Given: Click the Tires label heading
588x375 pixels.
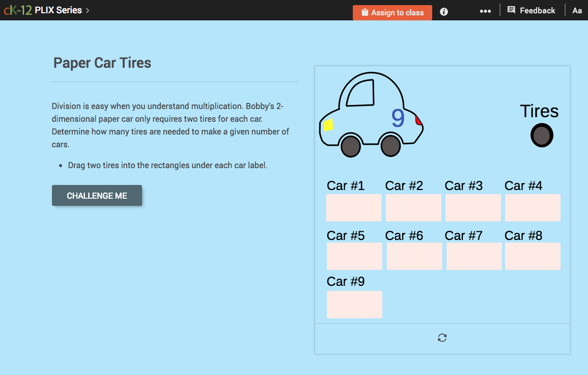Looking at the screenshot, I should click(x=539, y=111).
